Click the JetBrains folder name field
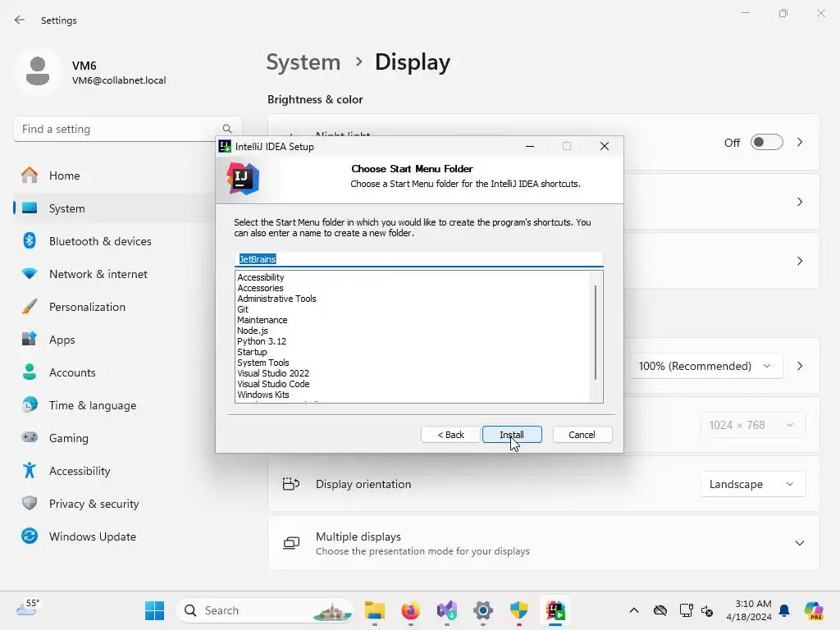Image resolution: width=840 pixels, height=630 pixels. (419, 259)
